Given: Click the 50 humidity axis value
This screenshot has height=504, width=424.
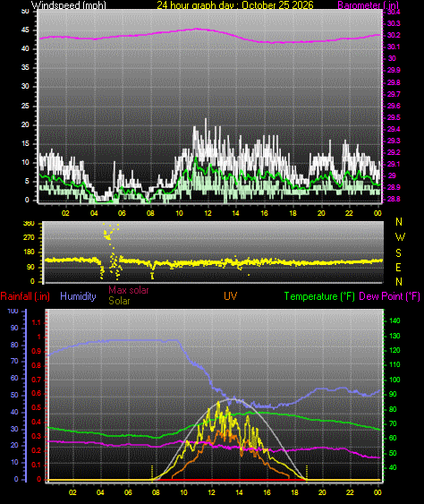Looking at the screenshot, I should coord(14,395).
